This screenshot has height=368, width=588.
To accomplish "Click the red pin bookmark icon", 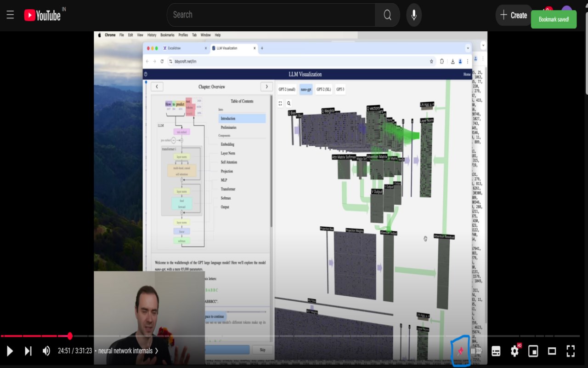I will tap(460, 351).
